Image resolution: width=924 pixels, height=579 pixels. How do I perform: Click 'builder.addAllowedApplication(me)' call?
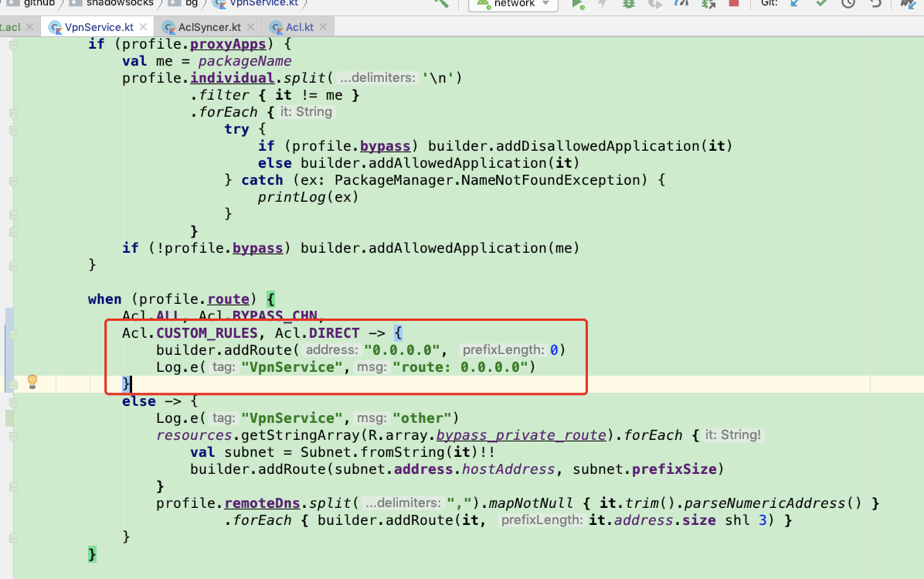point(440,248)
